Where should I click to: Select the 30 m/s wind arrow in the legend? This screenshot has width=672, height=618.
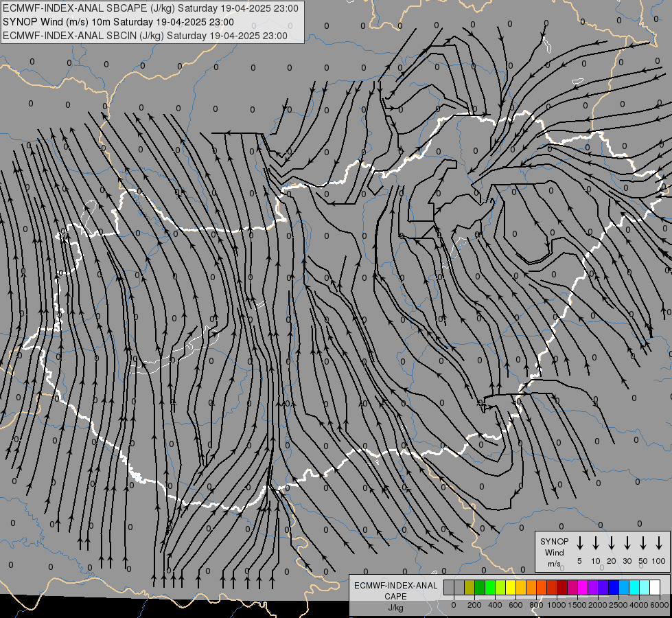(x=627, y=543)
